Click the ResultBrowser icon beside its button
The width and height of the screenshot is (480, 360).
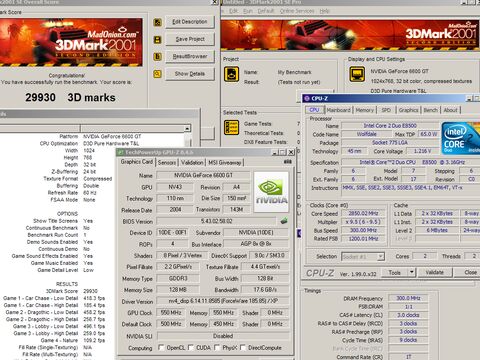(x=157, y=57)
